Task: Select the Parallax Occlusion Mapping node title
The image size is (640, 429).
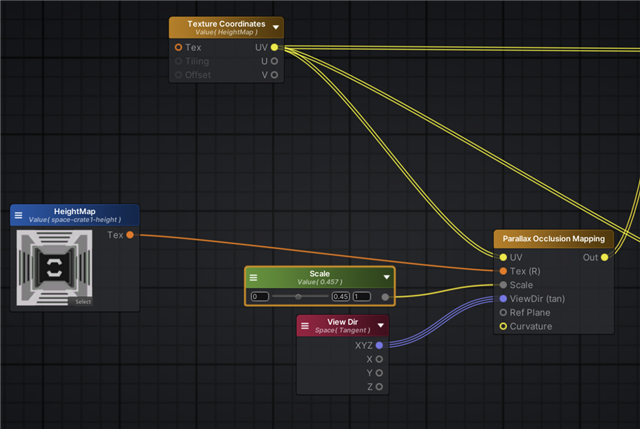Action: tap(553, 239)
